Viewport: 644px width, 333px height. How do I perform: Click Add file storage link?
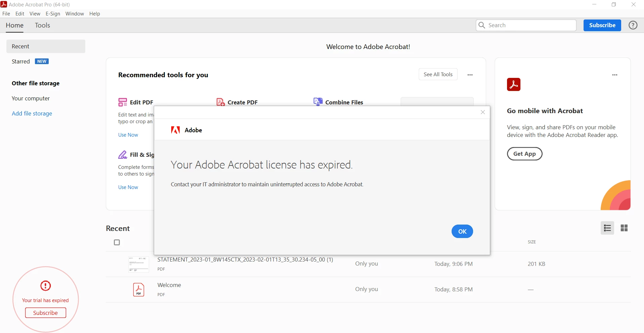(x=32, y=113)
